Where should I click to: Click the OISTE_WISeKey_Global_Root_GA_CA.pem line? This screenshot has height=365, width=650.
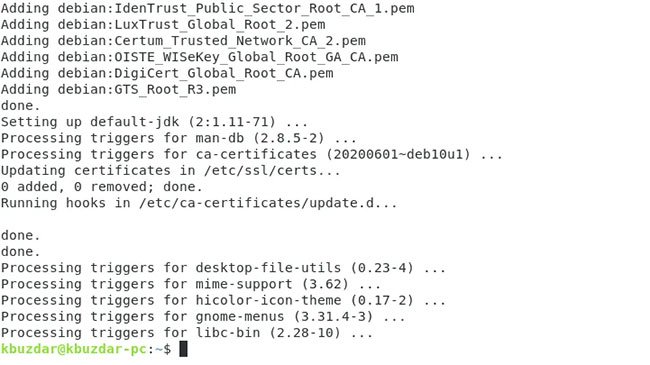(199, 57)
